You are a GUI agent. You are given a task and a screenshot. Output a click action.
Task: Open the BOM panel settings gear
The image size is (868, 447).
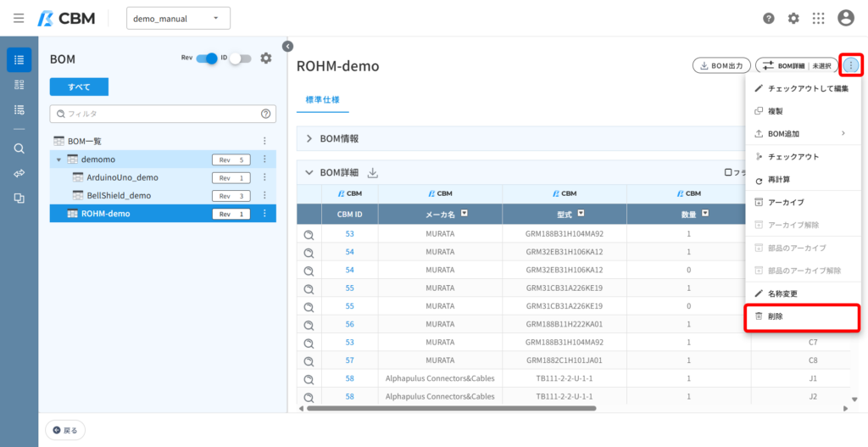pos(266,59)
